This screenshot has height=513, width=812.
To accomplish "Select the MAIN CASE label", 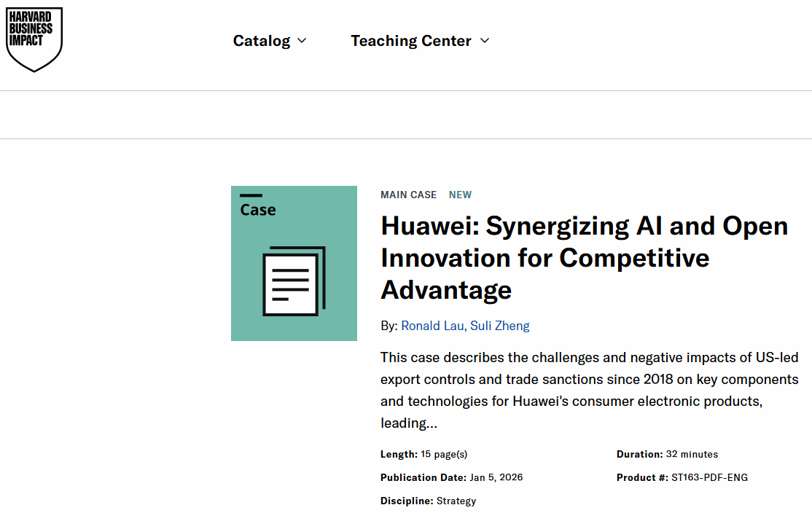I will point(408,195).
